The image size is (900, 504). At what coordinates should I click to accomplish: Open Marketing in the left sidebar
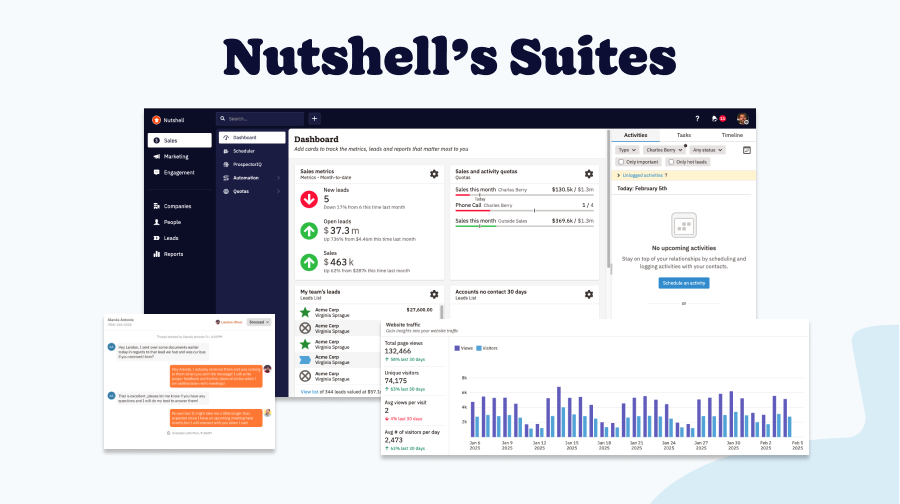click(176, 156)
